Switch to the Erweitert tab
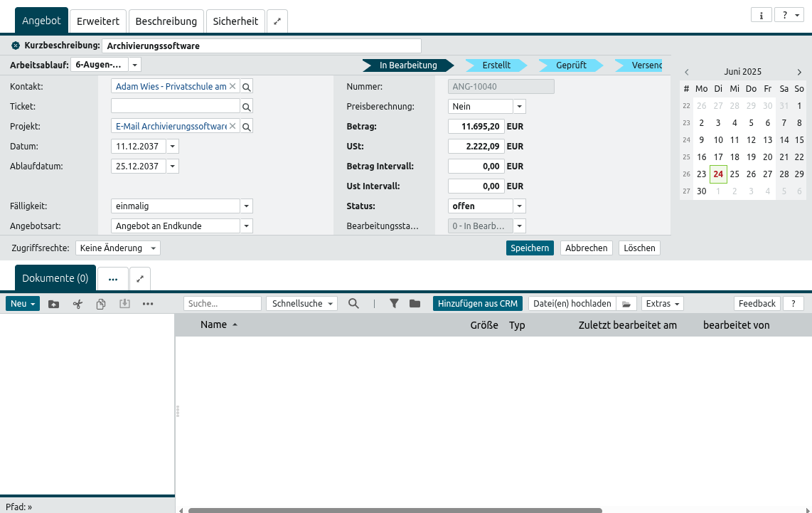812x513 pixels. [98, 21]
